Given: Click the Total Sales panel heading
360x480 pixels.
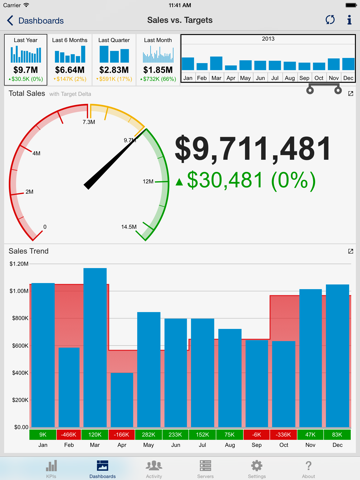Looking at the screenshot, I should click(27, 93).
